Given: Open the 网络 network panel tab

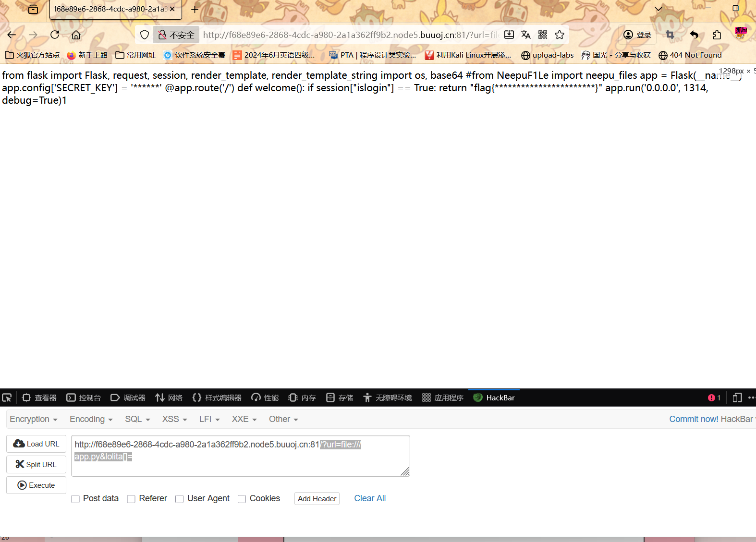Looking at the screenshot, I should [x=169, y=397].
